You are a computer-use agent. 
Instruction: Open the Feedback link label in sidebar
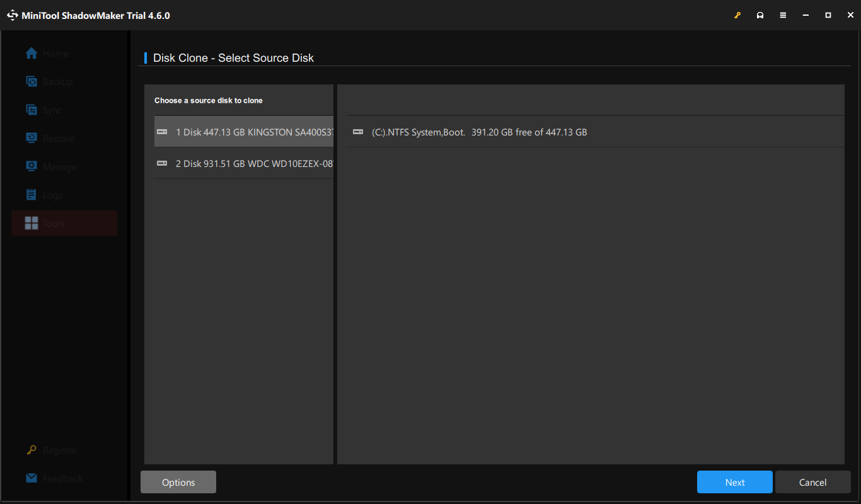[x=63, y=479]
